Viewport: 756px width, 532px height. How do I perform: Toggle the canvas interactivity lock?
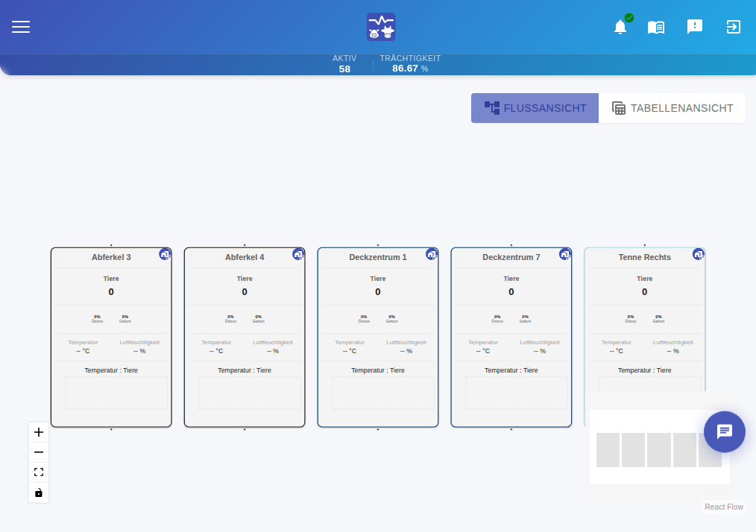[39, 493]
